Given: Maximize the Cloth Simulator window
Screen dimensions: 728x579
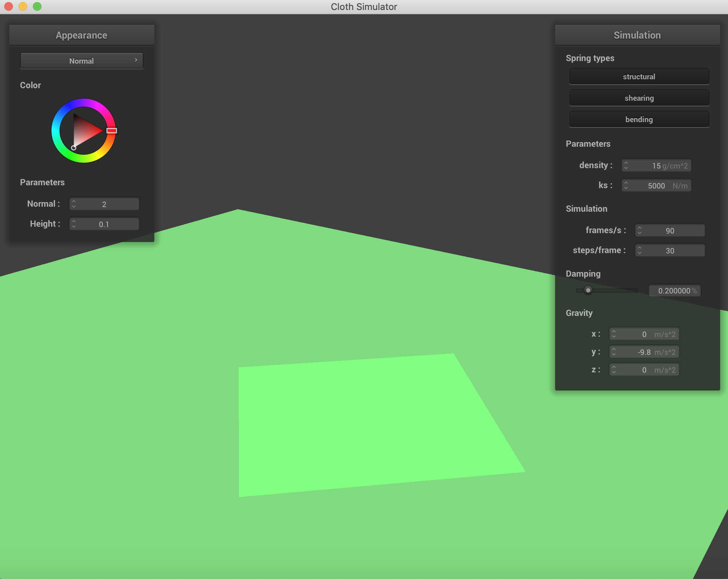Looking at the screenshot, I should pyautogui.click(x=37, y=6).
